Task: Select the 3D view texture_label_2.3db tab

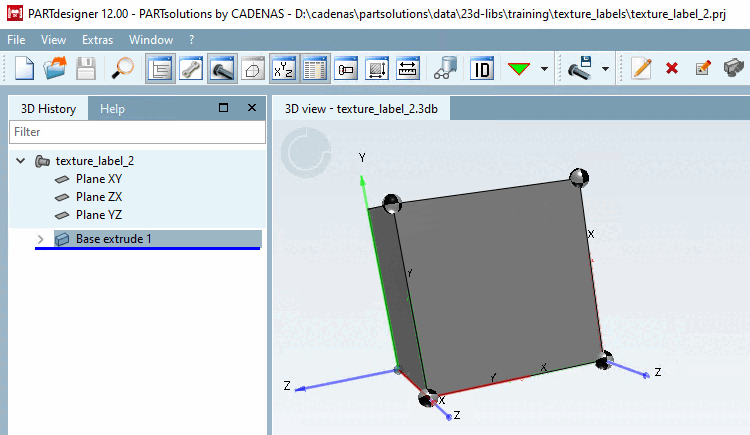Action: (x=361, y=109)
